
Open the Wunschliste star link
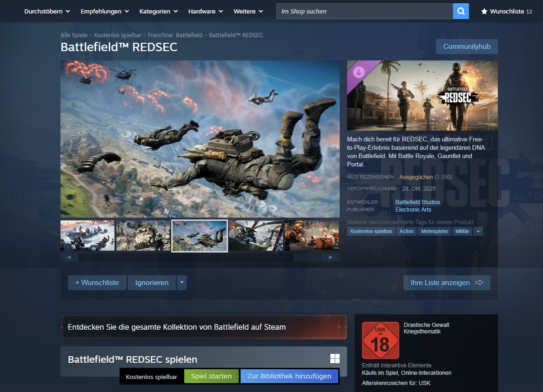pos(506,11)
